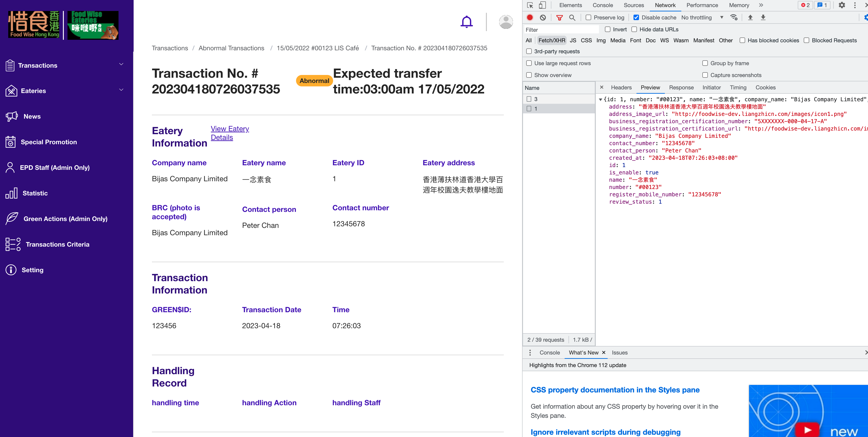868x437 pixels.
Task: Clear the network log
Action: coord(542,18)
